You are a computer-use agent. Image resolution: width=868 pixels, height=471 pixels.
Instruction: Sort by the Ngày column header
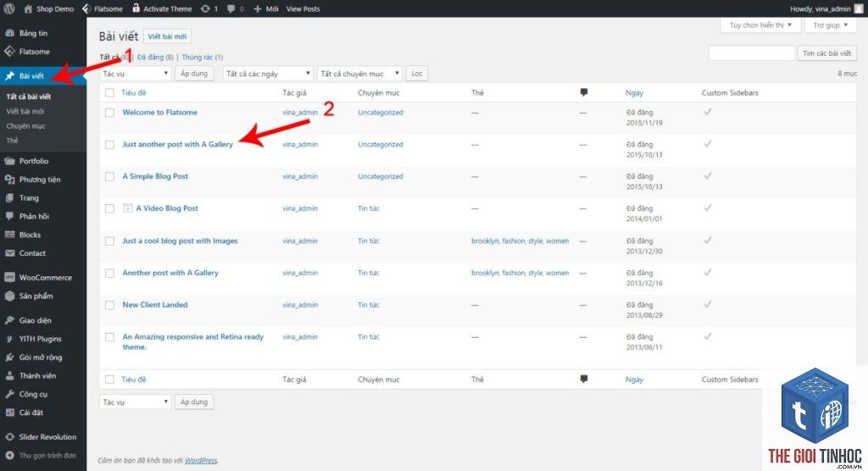tap(634, 93)
